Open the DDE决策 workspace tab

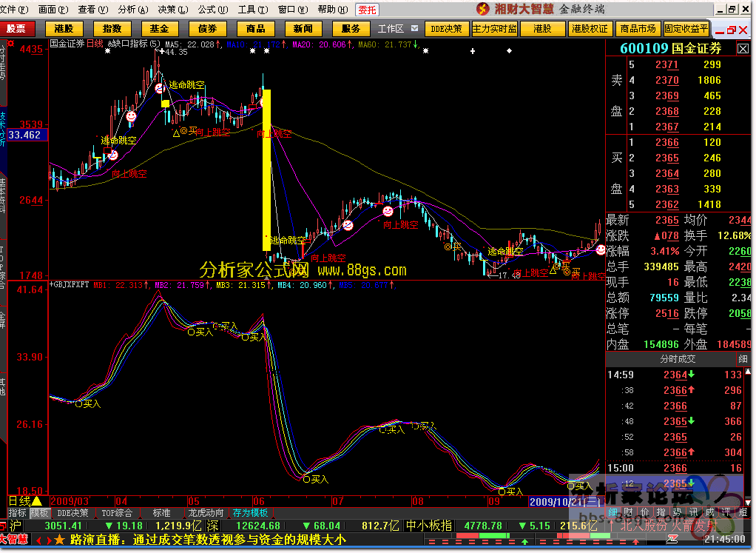[x=447, y=29]
